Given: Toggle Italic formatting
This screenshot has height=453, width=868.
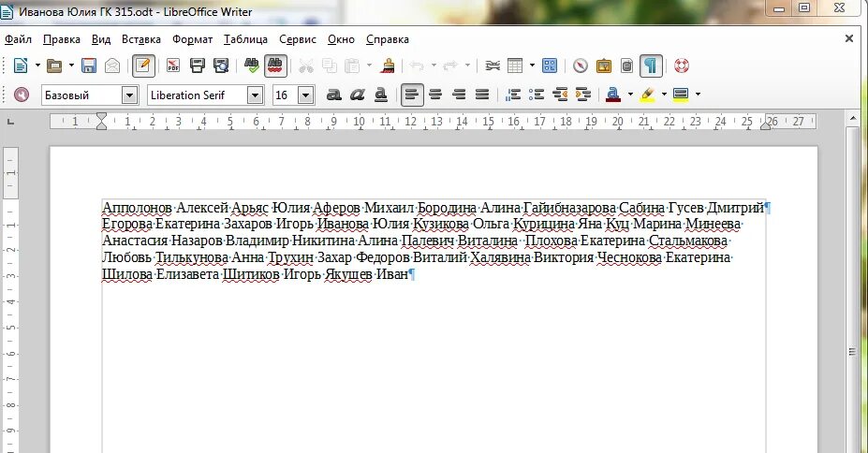Looking at the screenshot, I should pyautogui.click(x=357, y=95).
